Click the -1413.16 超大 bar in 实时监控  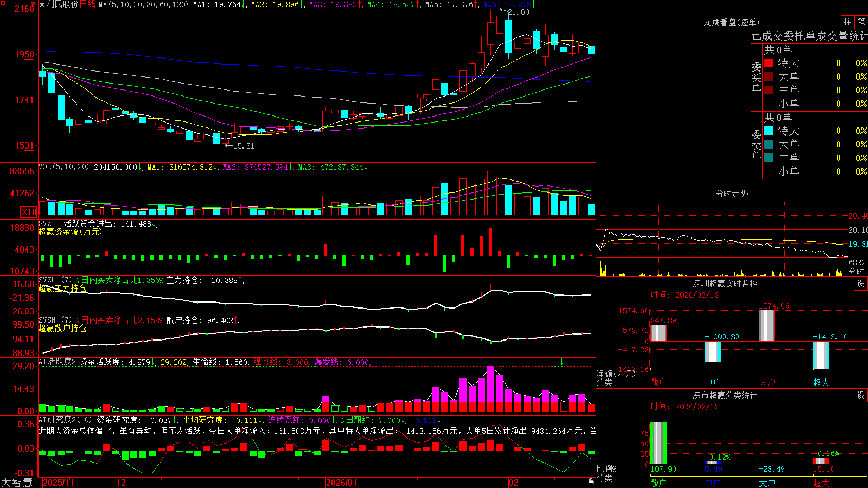[x=821, y=356]
